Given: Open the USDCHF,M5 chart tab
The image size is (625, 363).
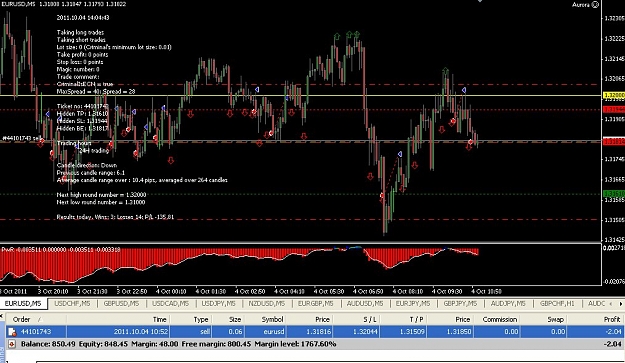Looking at the screenshot, I should click(72, 304).
